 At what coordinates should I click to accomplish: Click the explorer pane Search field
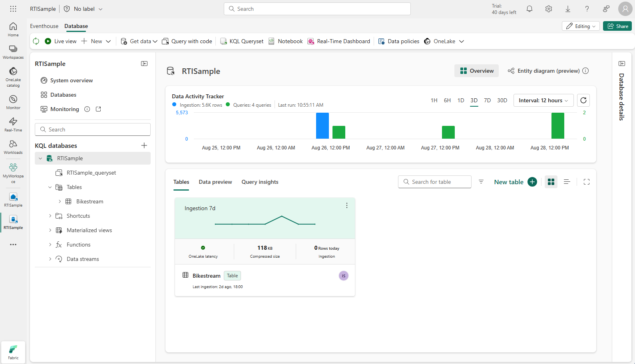[93, 129]
